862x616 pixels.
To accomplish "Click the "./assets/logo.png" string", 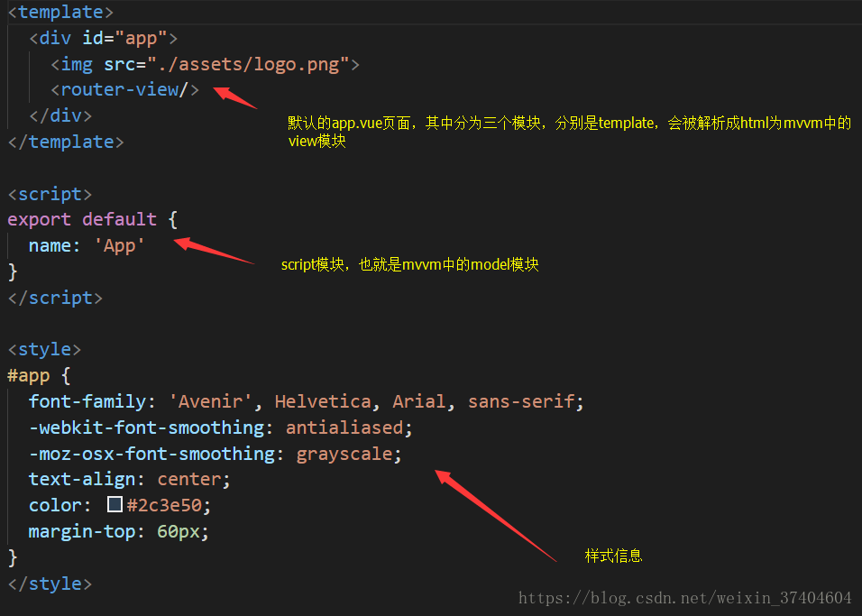I will click(x=248, y=64).
